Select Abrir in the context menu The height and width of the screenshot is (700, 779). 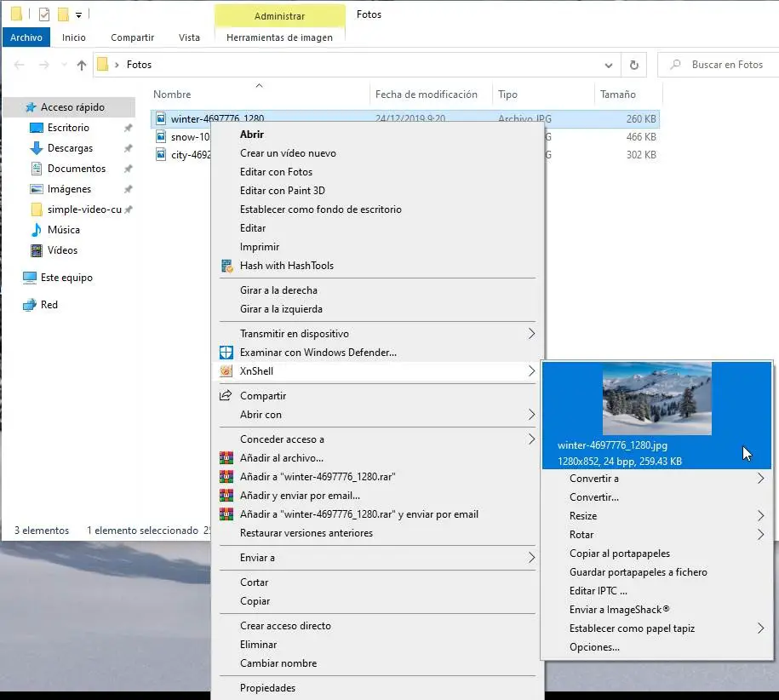(252, 135)
